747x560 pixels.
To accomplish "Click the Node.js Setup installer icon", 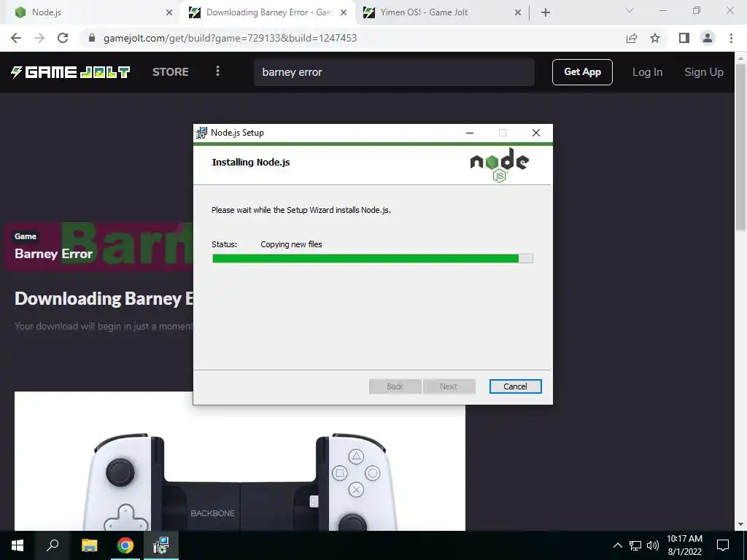I will [x=202, y=133].
